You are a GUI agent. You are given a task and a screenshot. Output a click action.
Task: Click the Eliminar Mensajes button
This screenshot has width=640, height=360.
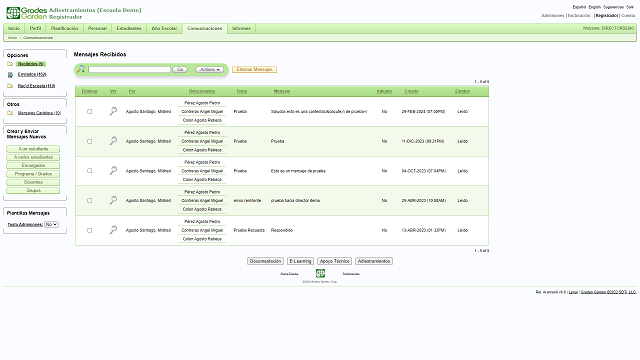tap(254, 69)
